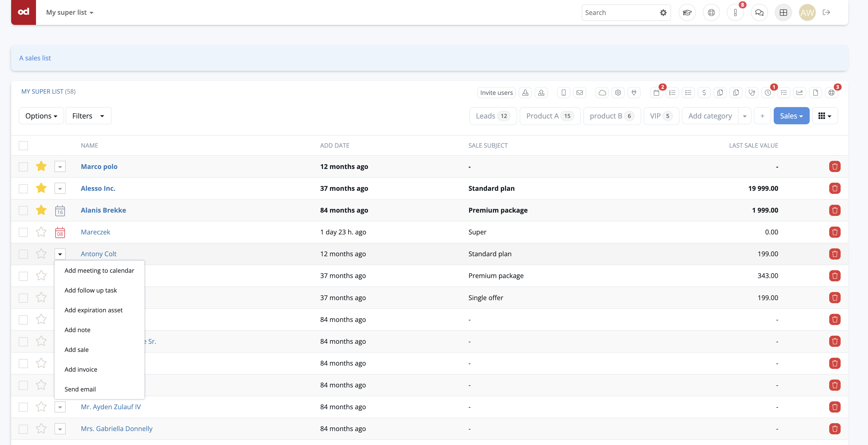Open the plug integrations icon

[634, 92]
